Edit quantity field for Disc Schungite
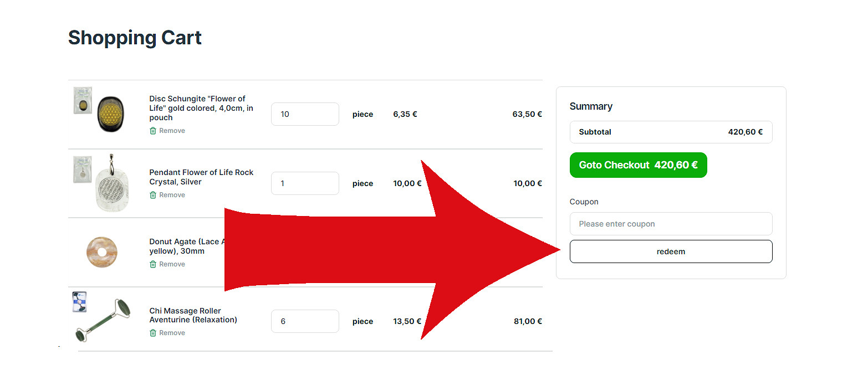Screen dimensions: 868x365 [x=305, y=114]
